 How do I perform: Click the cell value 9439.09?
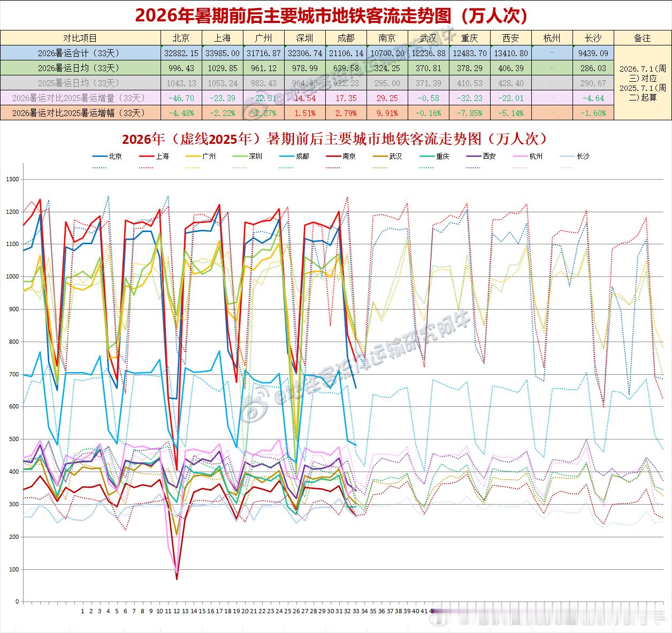point(593,53)
